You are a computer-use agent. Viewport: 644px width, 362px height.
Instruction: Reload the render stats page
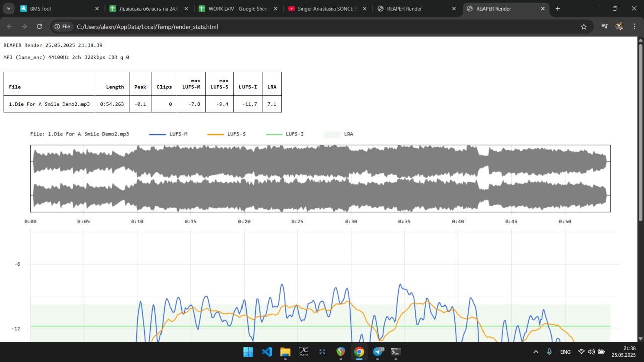(39, 27)
